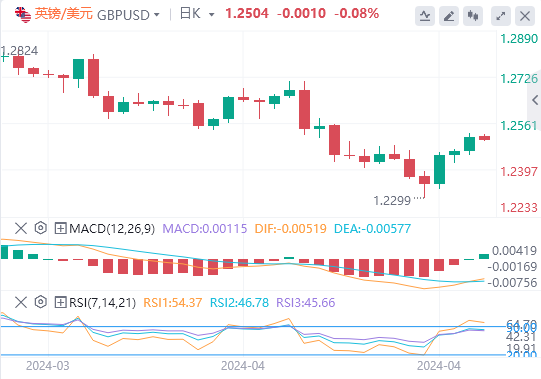The image size is (541, 379).
Task: Click the percent change -0.08%
Action: 356,14
